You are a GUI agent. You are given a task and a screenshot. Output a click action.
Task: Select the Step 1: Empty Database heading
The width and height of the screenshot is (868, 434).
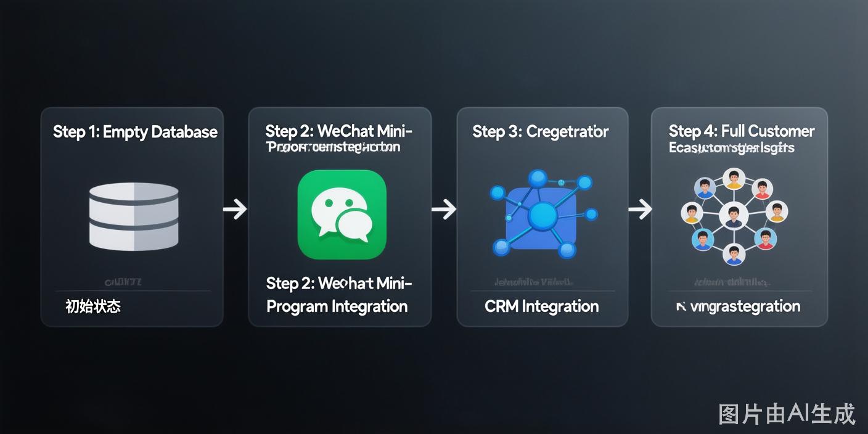(135, 131)
